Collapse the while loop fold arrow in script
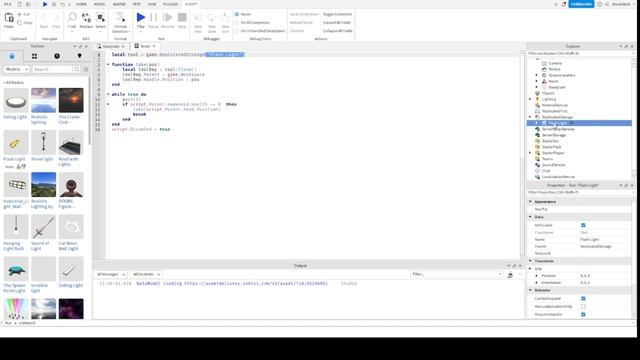640x360 pixels. pos(108,94)
